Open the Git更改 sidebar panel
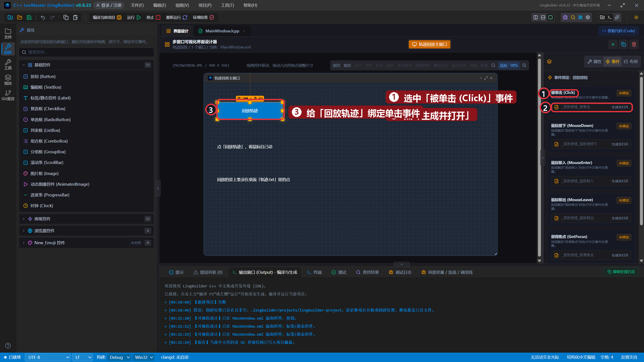 click(x=8, y=95)
